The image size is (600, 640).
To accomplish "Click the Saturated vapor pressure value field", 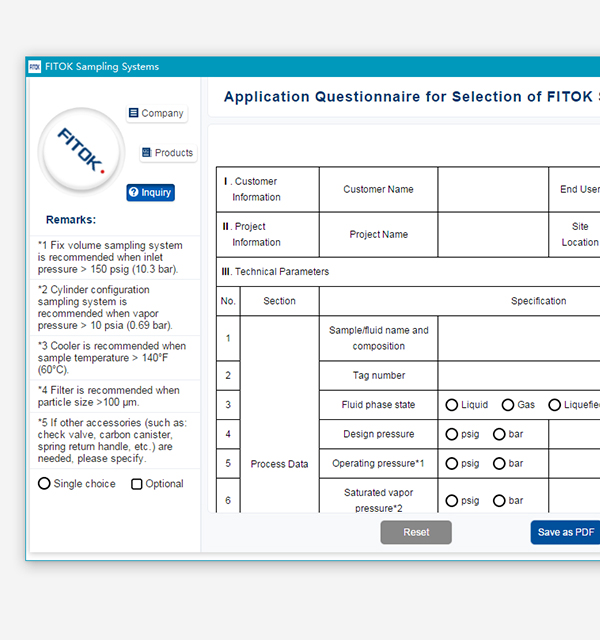I will click(x=575, y=496).
